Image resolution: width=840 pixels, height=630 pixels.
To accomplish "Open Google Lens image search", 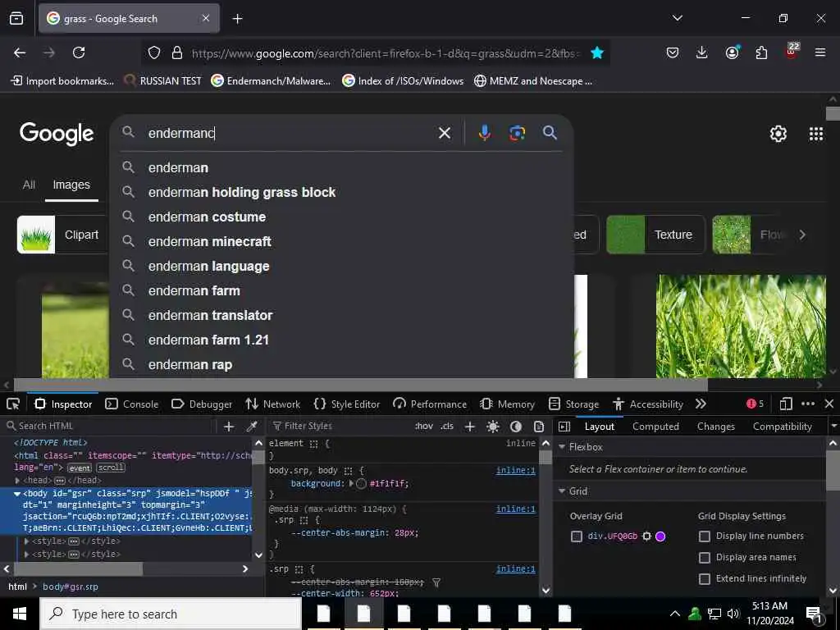I will point(517,133).
